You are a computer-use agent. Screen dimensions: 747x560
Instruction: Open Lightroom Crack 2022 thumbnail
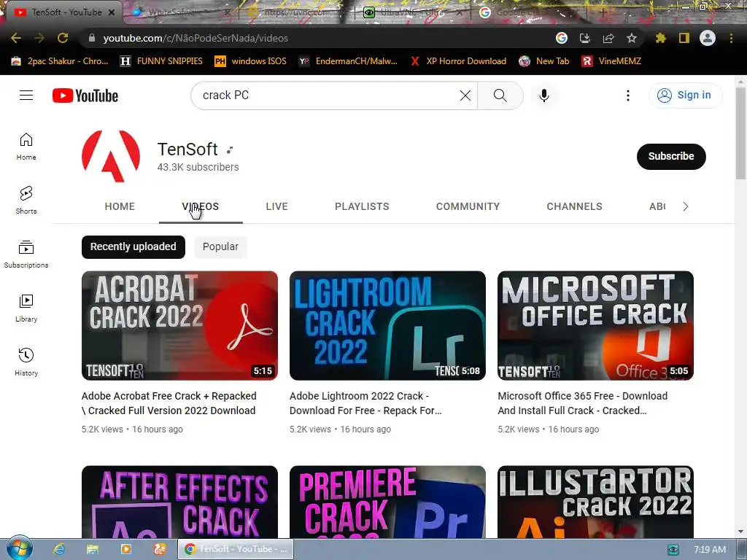(x=387, y=326)
